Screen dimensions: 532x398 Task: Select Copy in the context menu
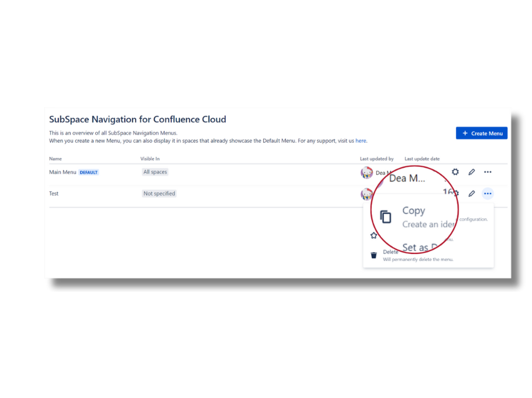413,211
